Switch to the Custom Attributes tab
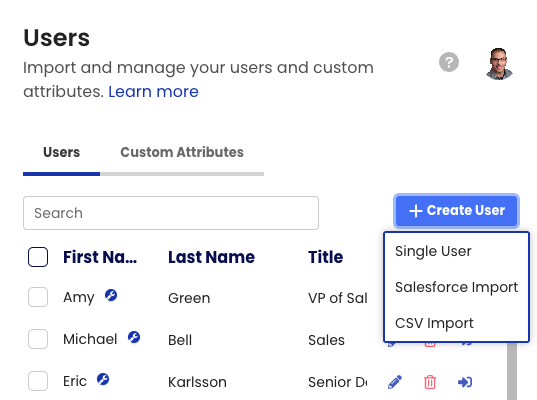This screenshot has width=537, height=400. pyautogui.click(x=182, y=152)
